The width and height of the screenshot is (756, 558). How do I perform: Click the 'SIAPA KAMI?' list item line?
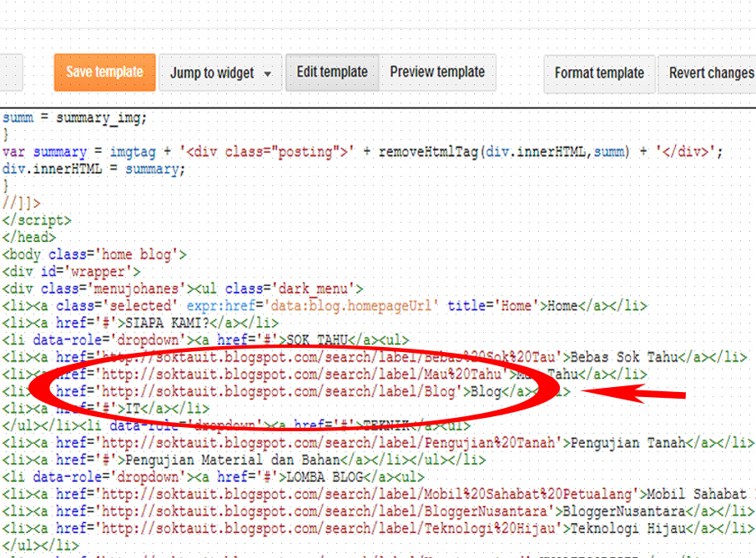140,324
